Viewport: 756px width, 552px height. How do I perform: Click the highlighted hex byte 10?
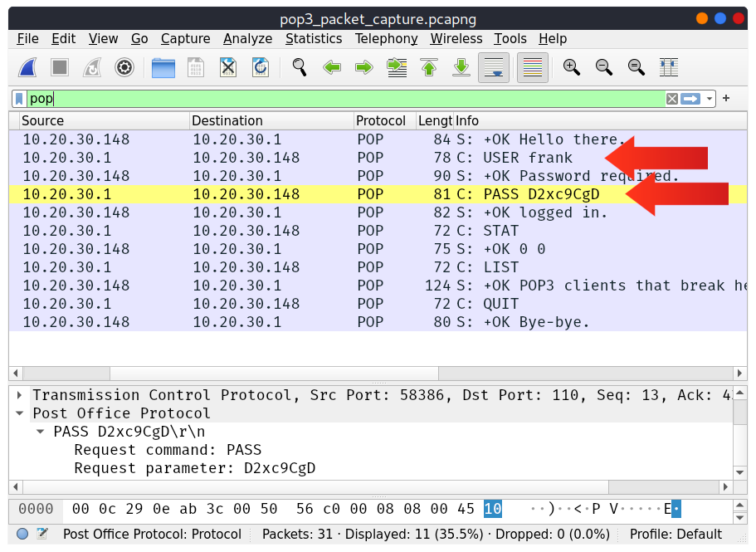pyautogui.click(x=493, y=509)
